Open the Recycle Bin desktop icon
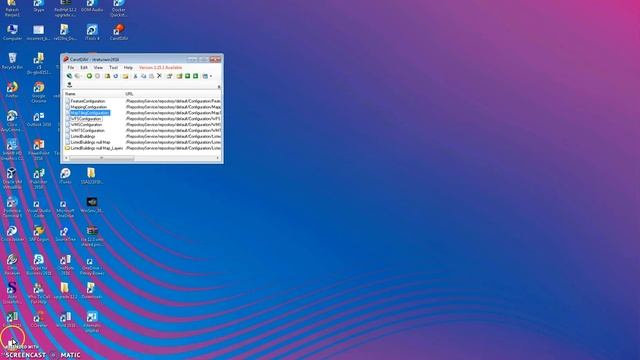 point(12,61)
